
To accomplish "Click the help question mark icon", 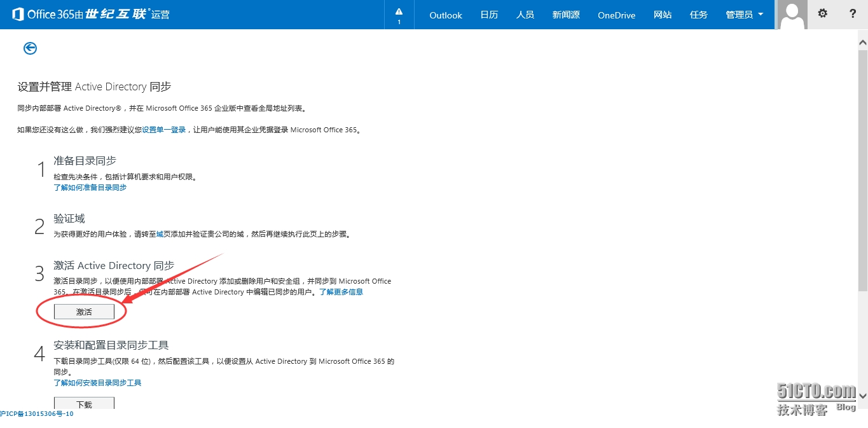I will pos(853,14).
